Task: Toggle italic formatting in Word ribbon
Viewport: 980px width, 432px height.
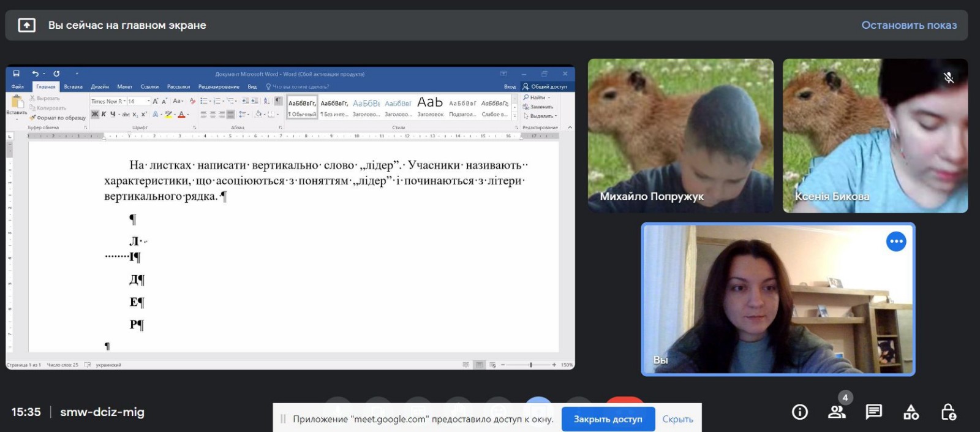Action: click(104, 115)
